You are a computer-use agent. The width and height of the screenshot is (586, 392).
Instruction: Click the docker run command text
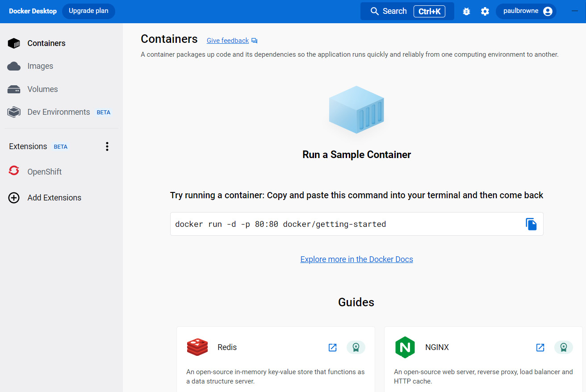(280, 224)
